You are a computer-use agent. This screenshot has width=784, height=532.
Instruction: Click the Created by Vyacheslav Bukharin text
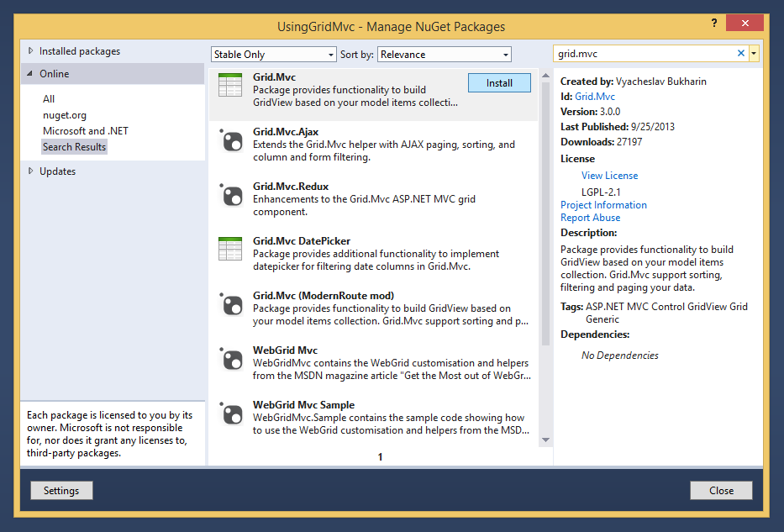point(633,81)
